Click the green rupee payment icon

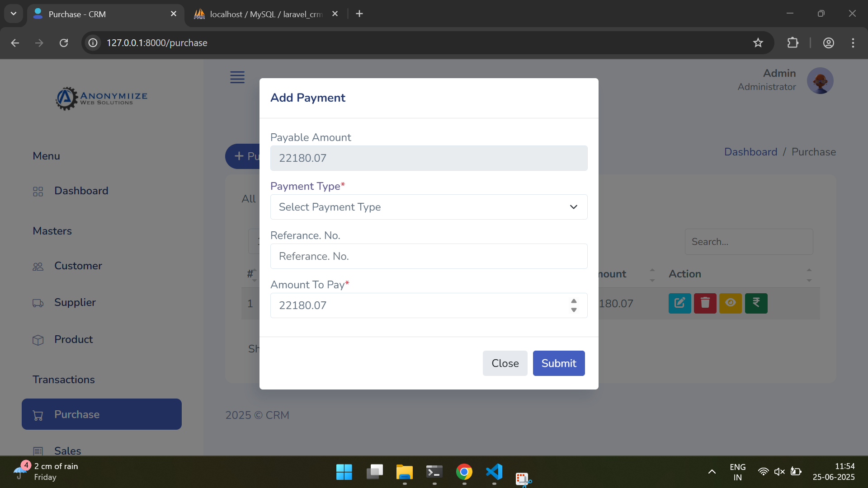click(756, 303)
